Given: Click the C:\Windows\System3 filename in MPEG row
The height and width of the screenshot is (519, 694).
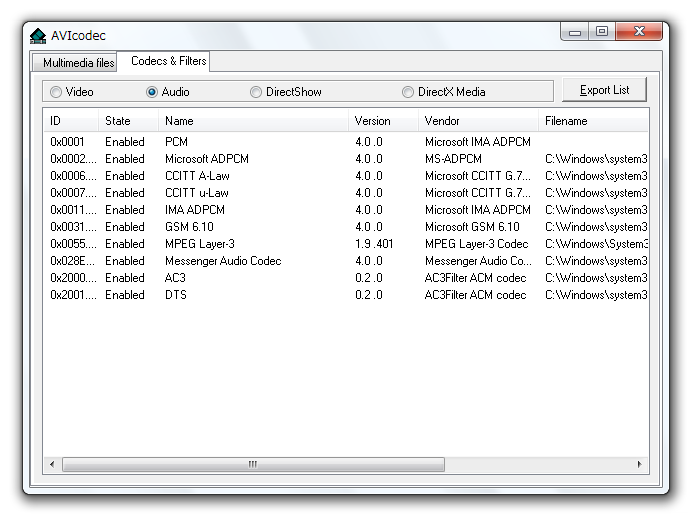Looking at the screenshot, I should click(596, 244).
